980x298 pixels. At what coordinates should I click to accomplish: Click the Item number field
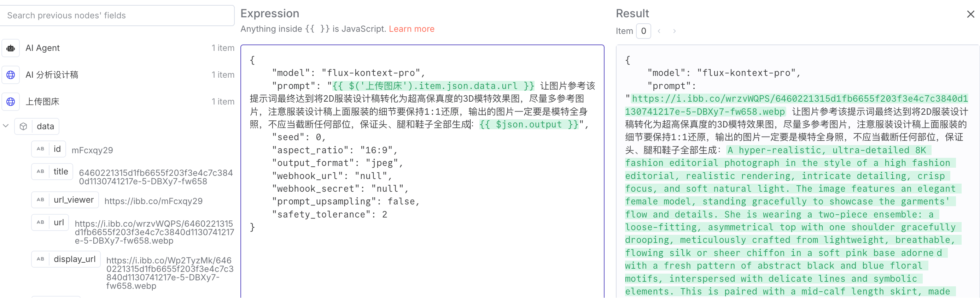point(643,31)
